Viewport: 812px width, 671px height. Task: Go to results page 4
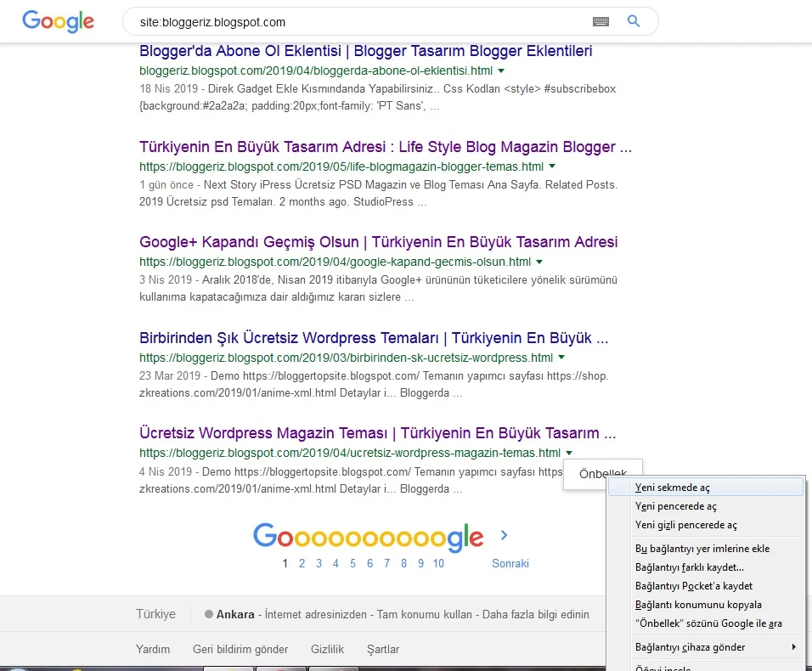point(336,563)
